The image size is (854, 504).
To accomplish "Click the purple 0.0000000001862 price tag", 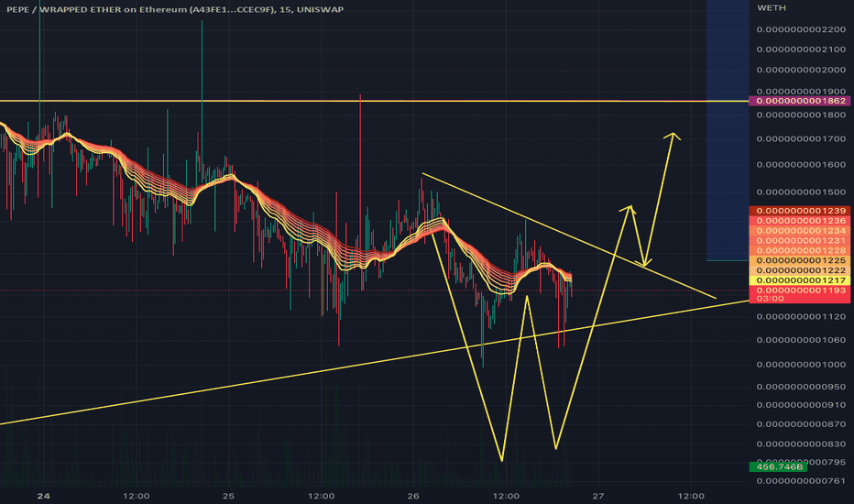I will coord(800,101).
